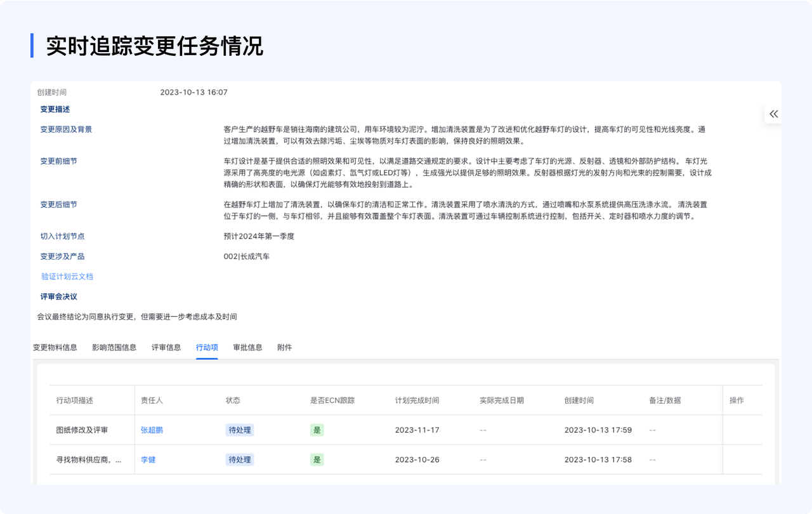Image resolution: width=812 pixels, height=514 pixels.
Task: Click 是 ECN tag in 张超鹏 row
Action: pyautogui.click(x=317, y=430)
